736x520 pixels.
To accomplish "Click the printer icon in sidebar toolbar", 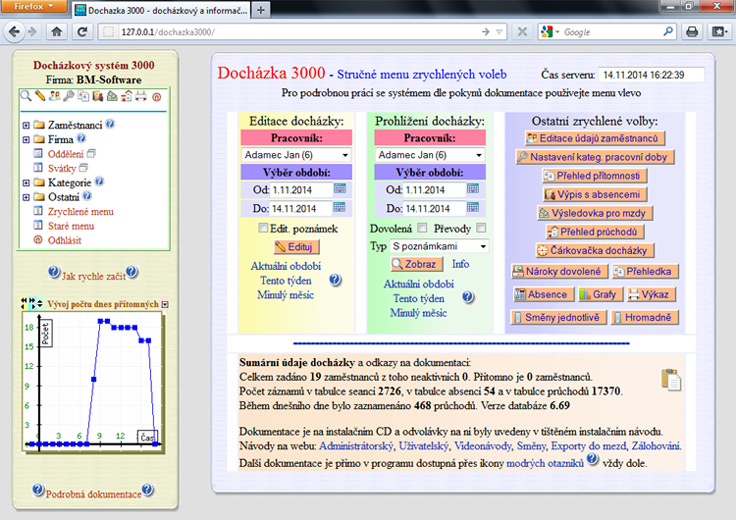I will [x=141, y=96].
